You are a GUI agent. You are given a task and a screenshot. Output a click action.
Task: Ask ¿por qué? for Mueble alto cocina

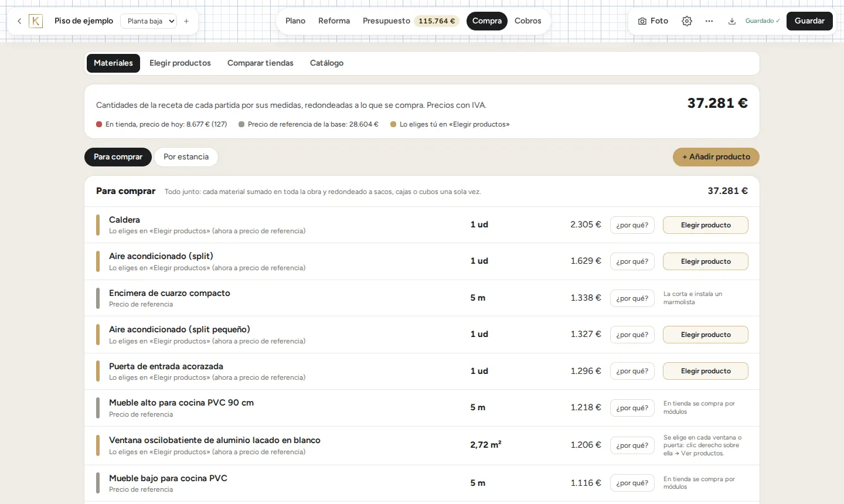pos(632,408)
